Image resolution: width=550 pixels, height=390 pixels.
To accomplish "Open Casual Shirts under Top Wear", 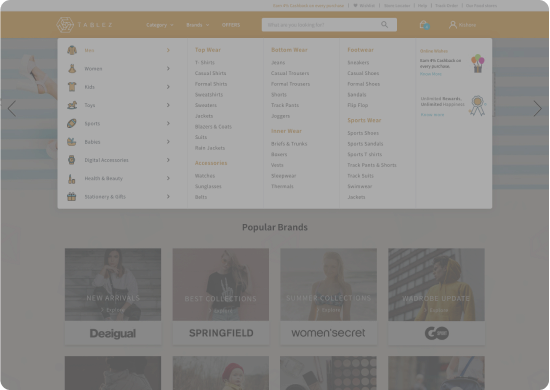I will (x=210, y=73).
